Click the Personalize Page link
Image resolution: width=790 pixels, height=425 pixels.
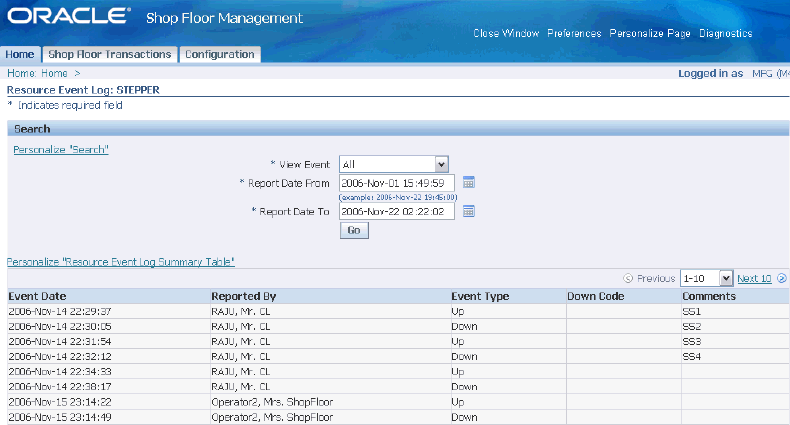(x=650, y=33)
